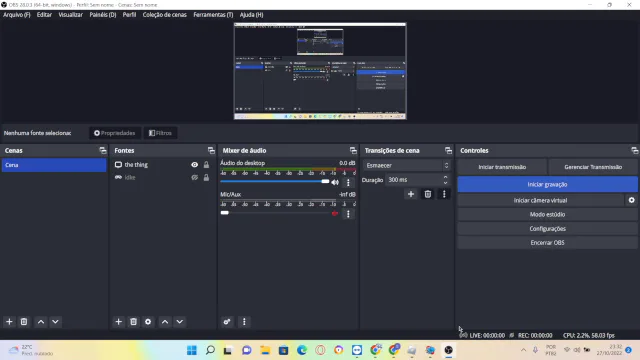Remove scene transition with trash icon
This screenshot has width=640, height=360.
point(427,194)
